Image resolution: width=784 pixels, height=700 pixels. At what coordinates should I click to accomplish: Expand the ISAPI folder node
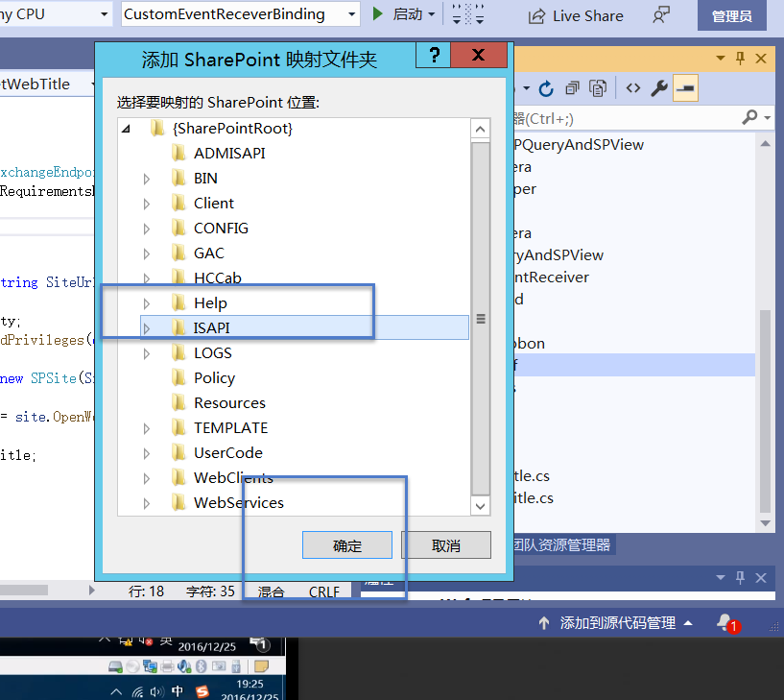(x=147, y=328)
